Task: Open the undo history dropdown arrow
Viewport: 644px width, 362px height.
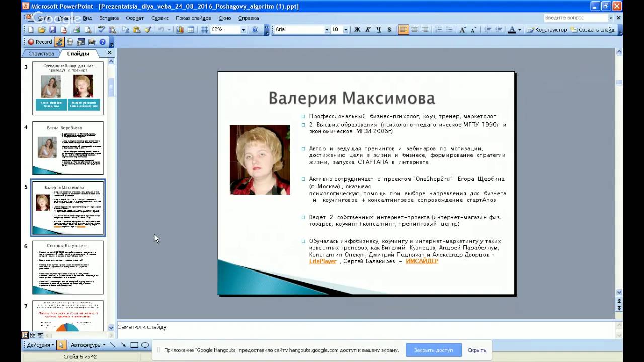Action: (x=169, y=30)
